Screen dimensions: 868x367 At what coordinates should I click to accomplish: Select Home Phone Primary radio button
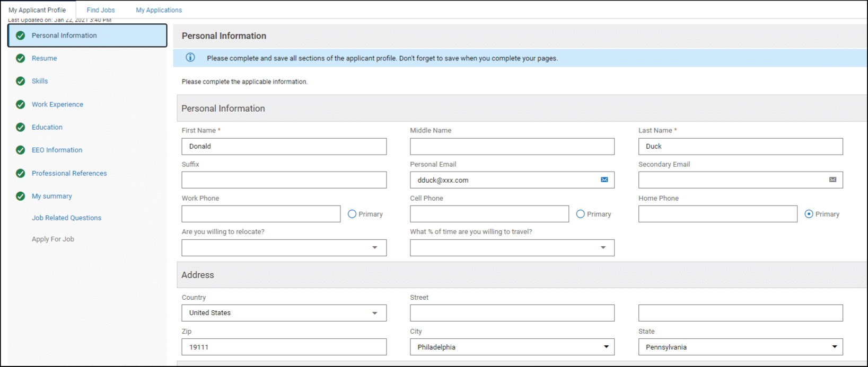[809, 214]
